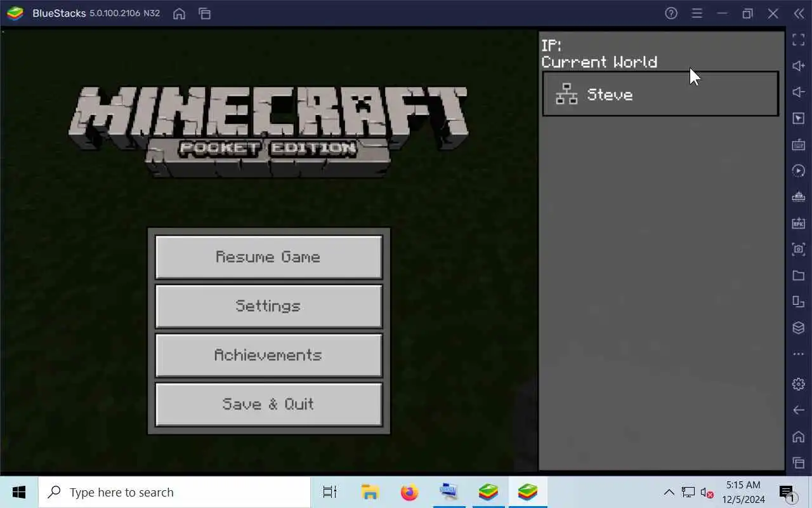Screen dimensions: 812x508
Task: Open the notification center icon
Action: (x=787, y=492)
